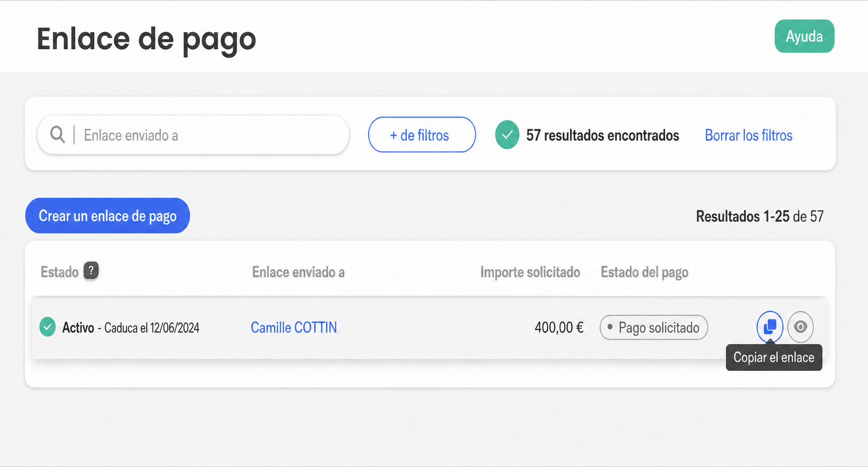868x467 pixels.
Task: Click the Pago solicitado status badge
Action: pyautogui.click(x=654, y=327)
